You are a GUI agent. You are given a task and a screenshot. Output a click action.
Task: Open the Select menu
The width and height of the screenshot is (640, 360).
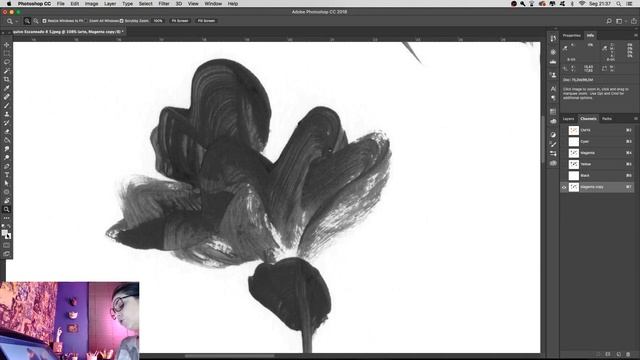click(145, 4)
